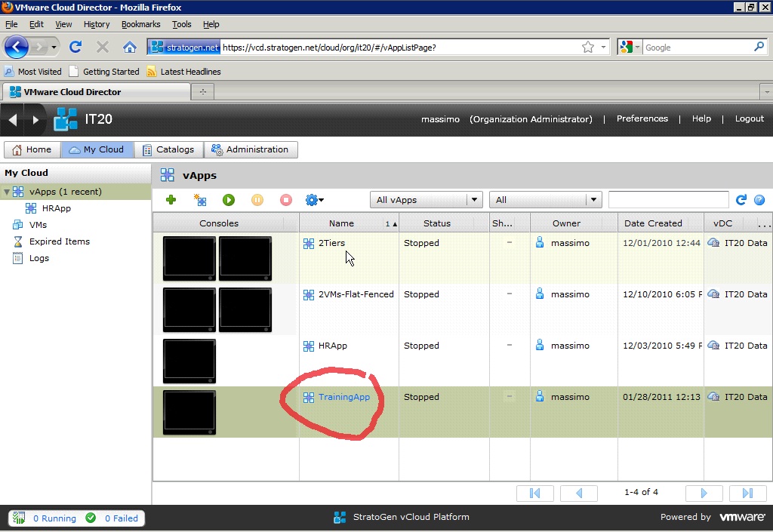Switch to the My Cloud tab
773x532 pixels.
[x=97, y=149]
